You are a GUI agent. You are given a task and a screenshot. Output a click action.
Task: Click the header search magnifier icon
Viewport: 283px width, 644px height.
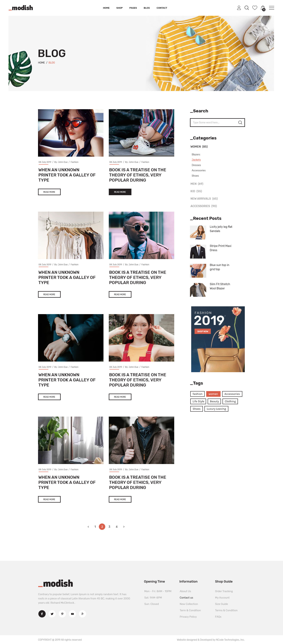point(247,8)
